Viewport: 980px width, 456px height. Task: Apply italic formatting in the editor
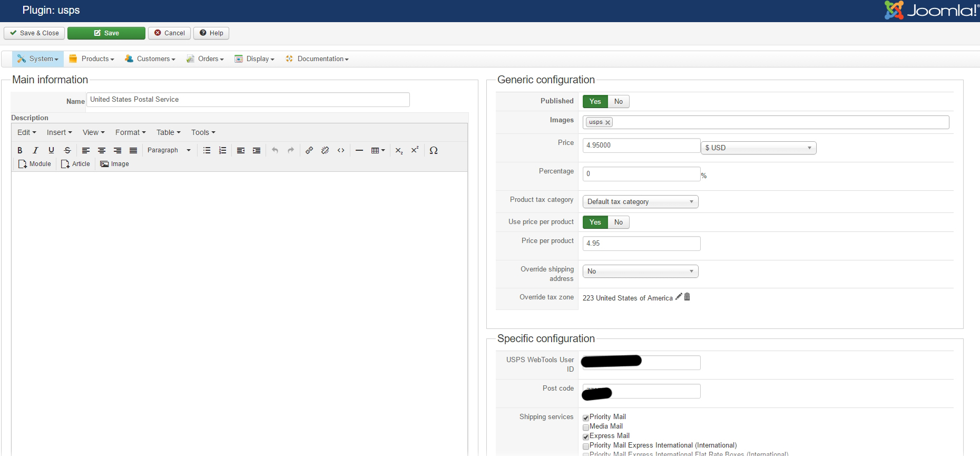35,150
